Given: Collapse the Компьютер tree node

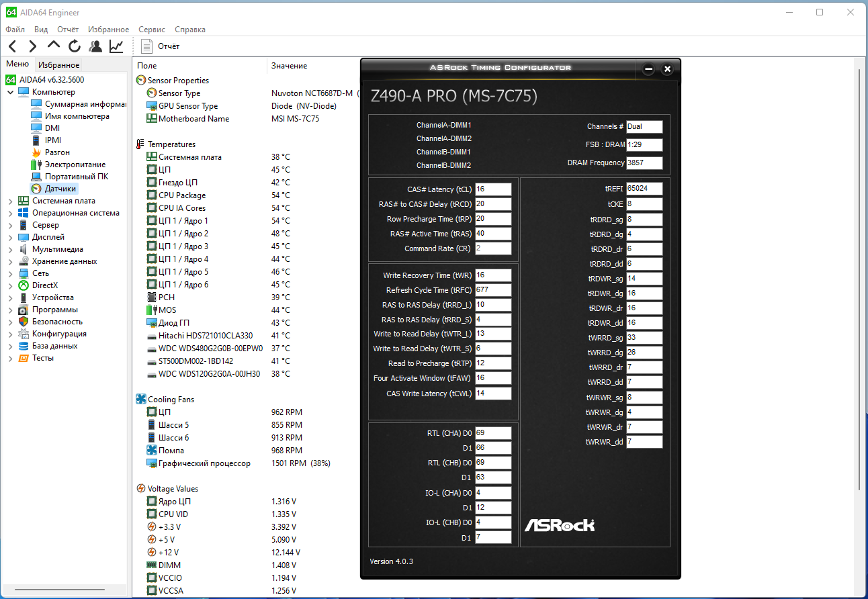Looking at the screenshot, I should click(x=11, y=92).
